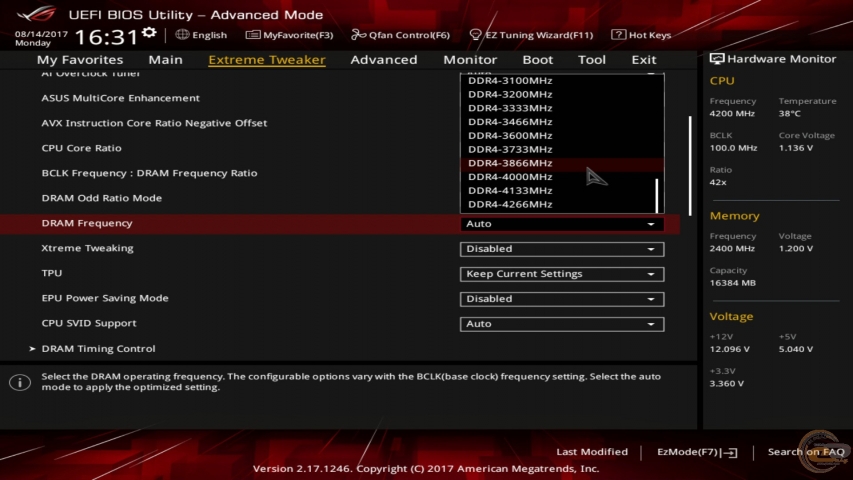Open the Tool tab
Screen dimensions: 853x480
tap(591, 59)
